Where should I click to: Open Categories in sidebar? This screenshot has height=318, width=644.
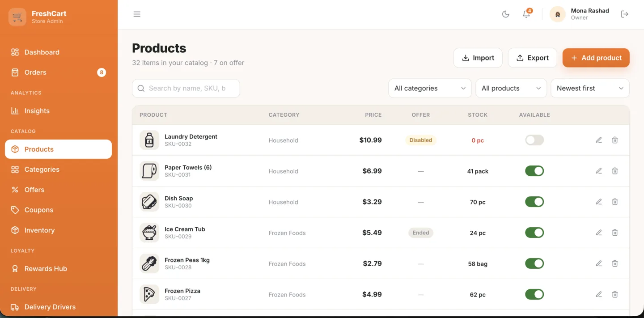[58, 170]
